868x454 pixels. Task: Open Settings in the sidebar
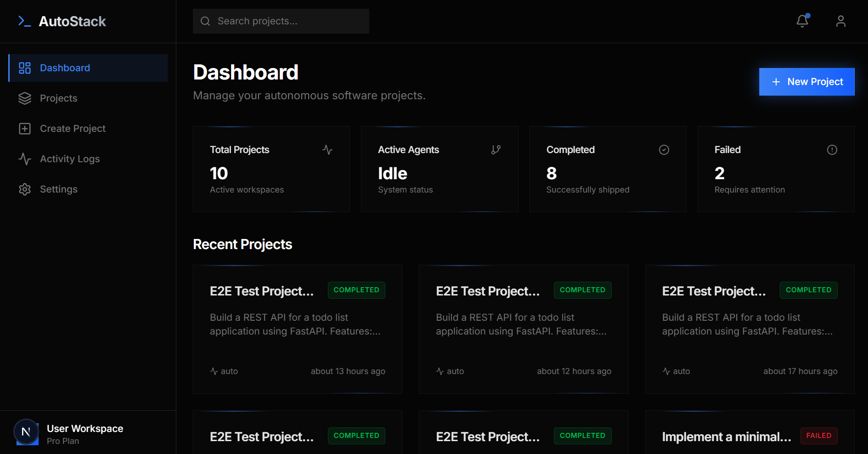(88, 189)
